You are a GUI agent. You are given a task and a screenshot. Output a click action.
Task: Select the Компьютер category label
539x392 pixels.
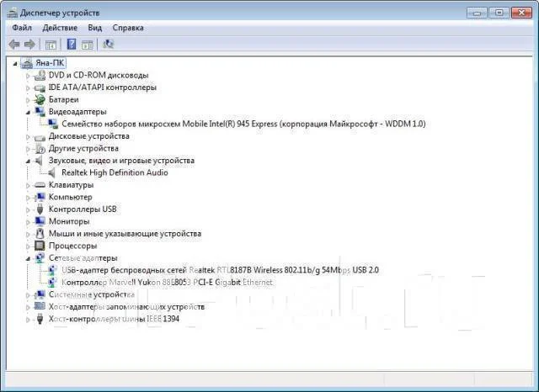click(x=71, y=197)
